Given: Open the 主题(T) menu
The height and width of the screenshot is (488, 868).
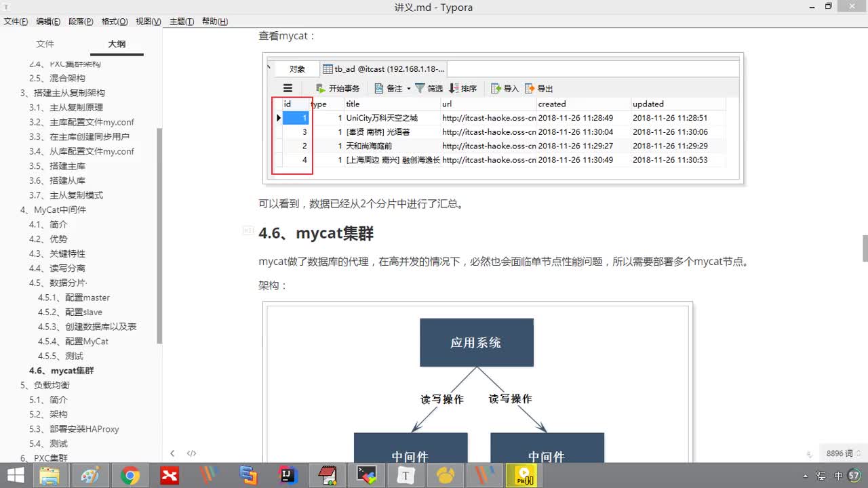Looking at the screenshot, I should coord(182,22).
